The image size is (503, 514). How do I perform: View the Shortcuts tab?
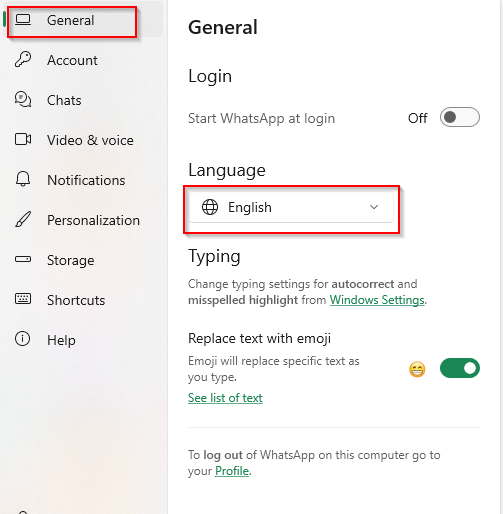(x=83, y=300)
